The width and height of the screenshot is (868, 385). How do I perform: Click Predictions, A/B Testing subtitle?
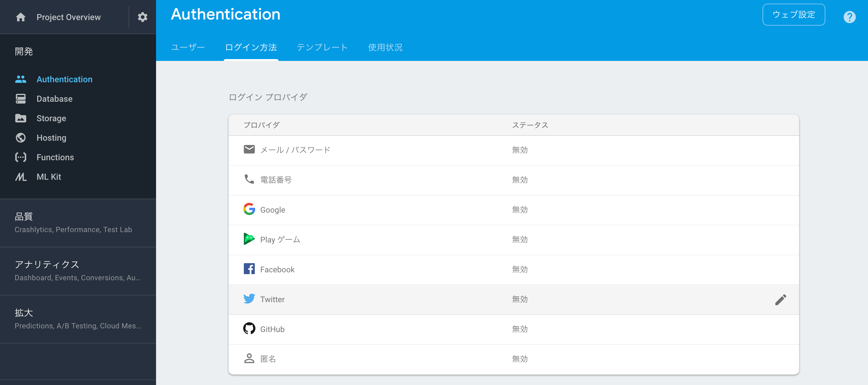tap(78, 326)
